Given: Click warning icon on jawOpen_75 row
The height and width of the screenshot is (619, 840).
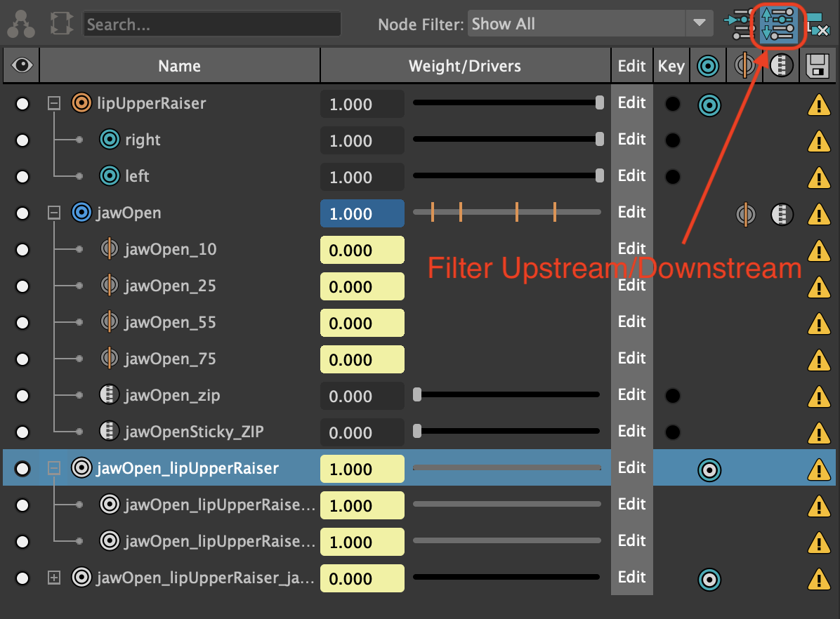Looking at the screenshot, I should point(818,360).
